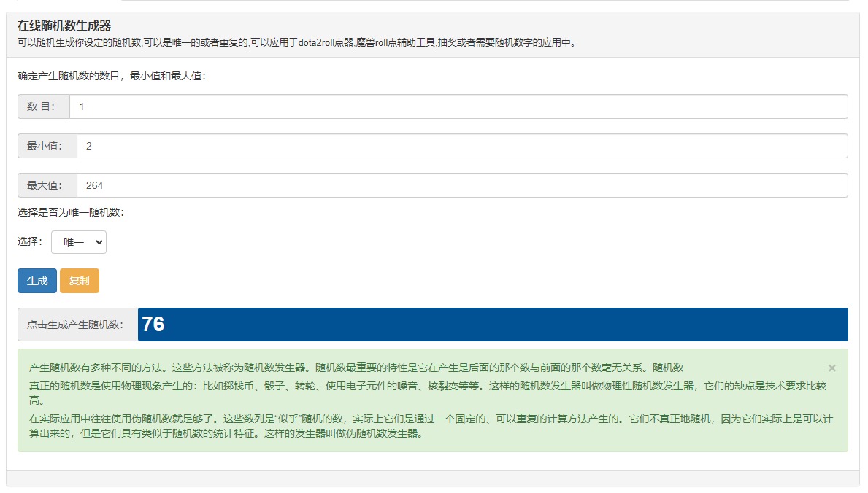Click the 在线随机数生成器 heading

(64, 26)
